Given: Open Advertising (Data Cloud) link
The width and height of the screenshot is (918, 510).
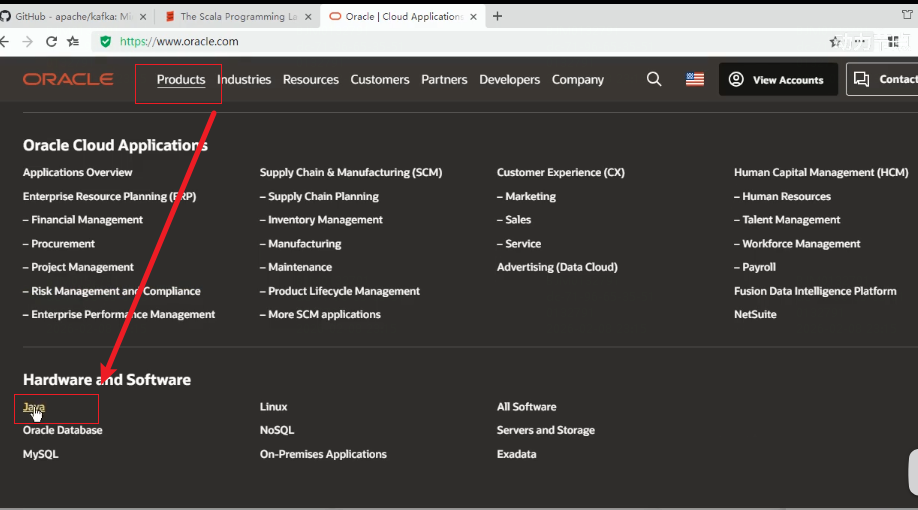Looking at the screenshot, I should pos(557,267).
